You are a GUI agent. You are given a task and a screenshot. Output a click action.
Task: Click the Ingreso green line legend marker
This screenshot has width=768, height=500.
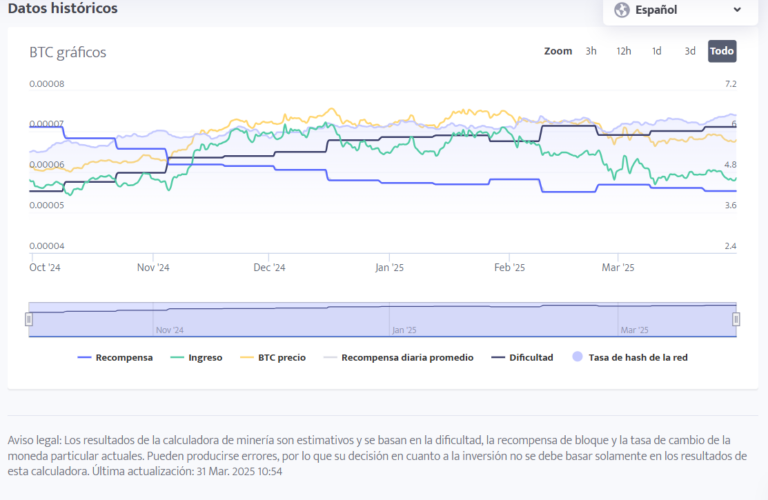pos(177,357)
